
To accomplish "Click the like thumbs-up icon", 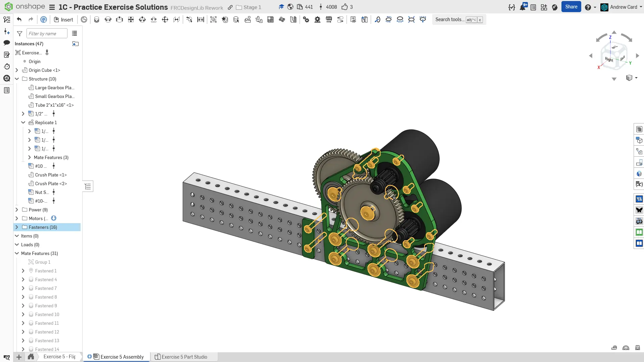I will [345, 7].
